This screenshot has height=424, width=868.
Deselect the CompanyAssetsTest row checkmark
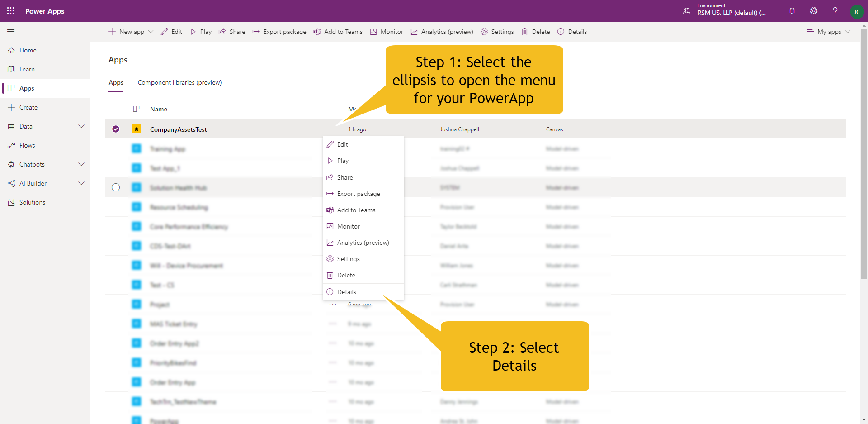point(116,129)
